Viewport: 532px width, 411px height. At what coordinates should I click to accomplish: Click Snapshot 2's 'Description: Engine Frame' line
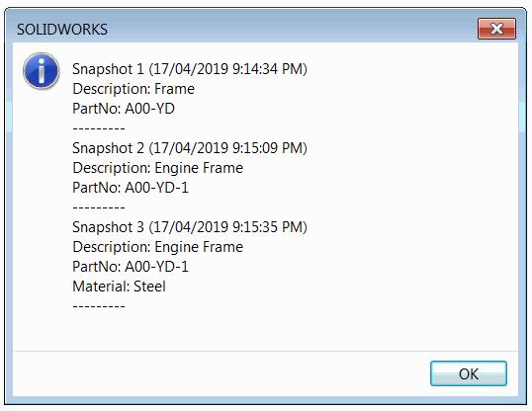pos(158,168)
